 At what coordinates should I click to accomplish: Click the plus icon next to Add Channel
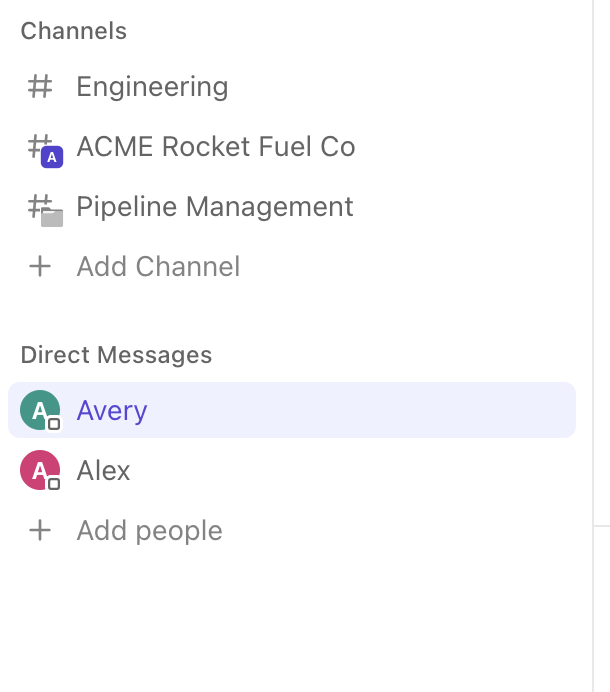40,267
